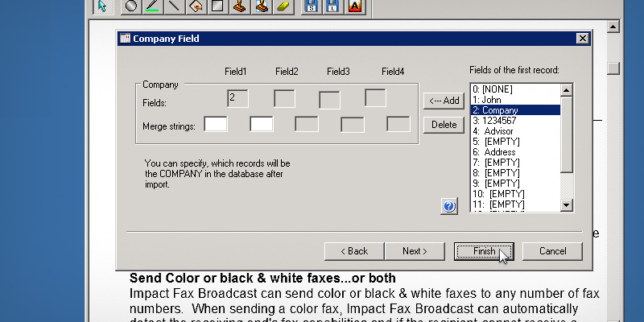Activate the rectangle shape tool
The image size is (644, 322).
(x=217, y=6)
